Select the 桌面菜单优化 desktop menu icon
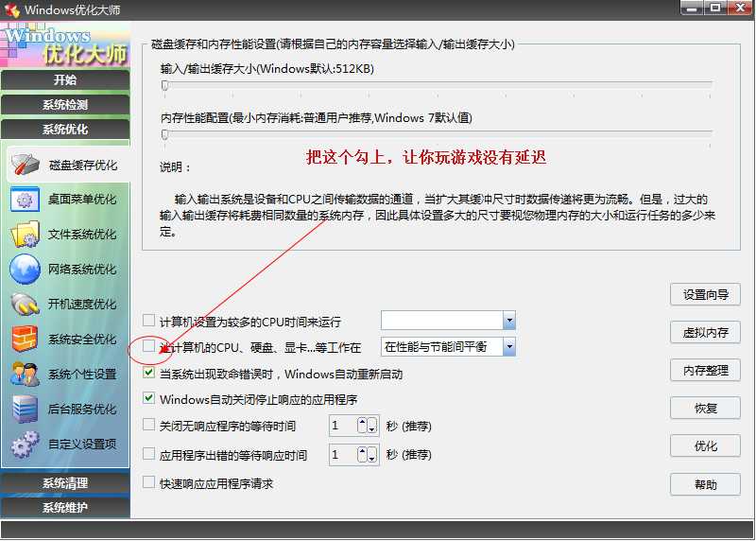Screen dimensions: 756x541 (x=25, y=200)
